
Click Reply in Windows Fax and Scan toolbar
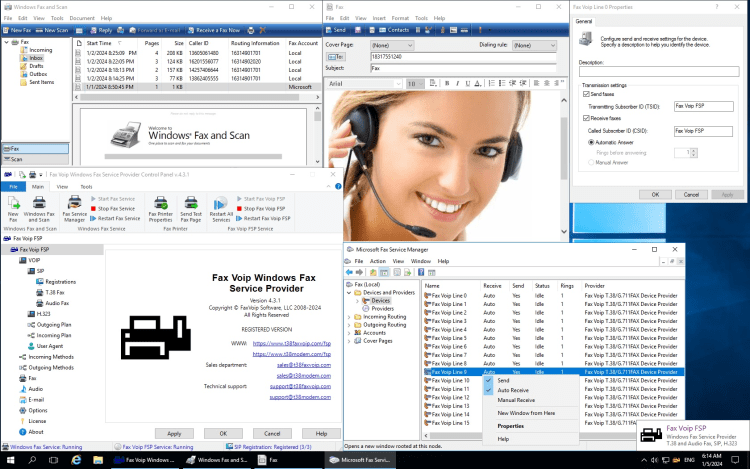click(x=101, y=30)
